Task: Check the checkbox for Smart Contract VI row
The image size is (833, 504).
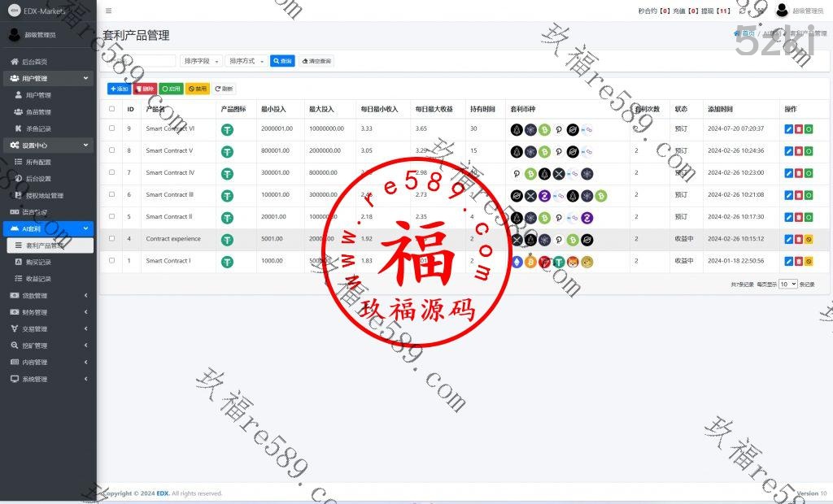Action: pos(112,128)
